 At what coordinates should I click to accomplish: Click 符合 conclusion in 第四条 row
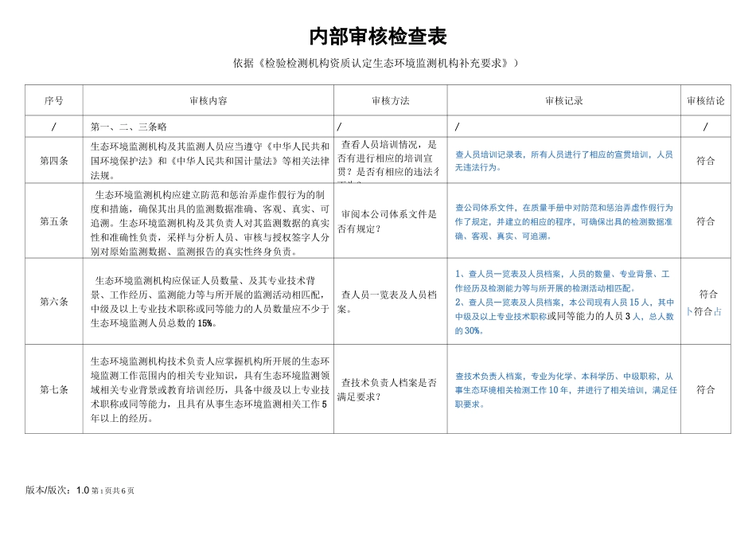pos(705,161)
